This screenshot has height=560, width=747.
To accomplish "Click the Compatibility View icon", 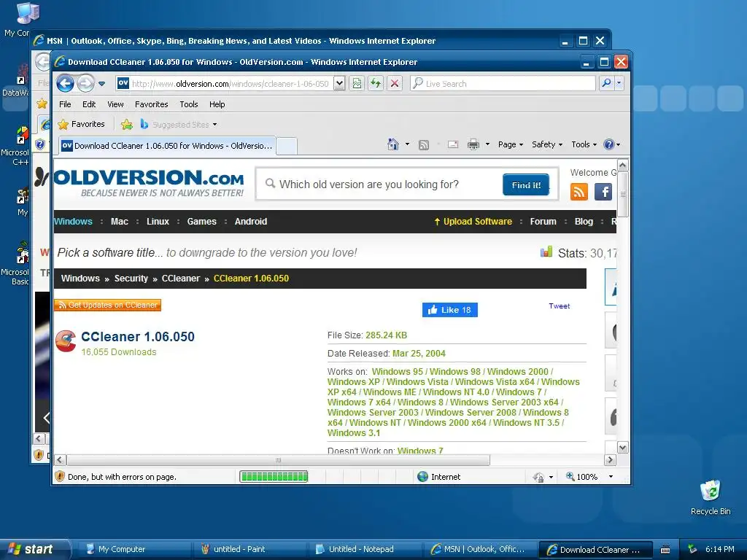I will pyautogui.click(x=357, y=84).
